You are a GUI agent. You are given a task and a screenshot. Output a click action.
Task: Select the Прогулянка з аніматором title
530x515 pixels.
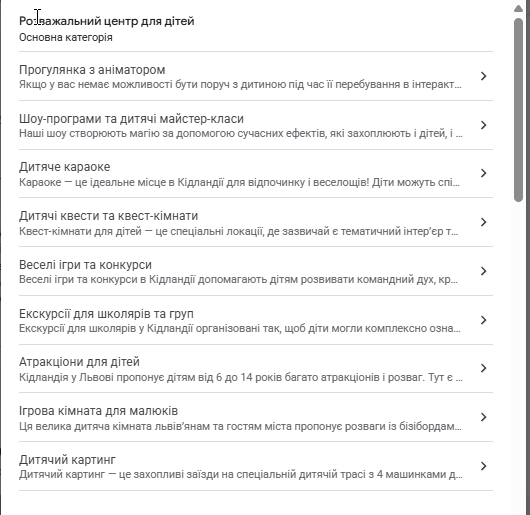(x=92, y=70)
